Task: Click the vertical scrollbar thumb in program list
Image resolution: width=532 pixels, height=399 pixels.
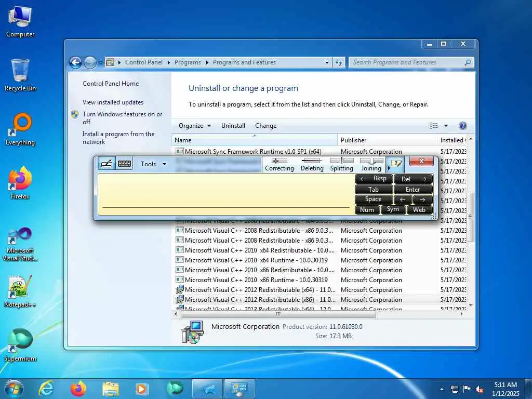Action: 470,217
